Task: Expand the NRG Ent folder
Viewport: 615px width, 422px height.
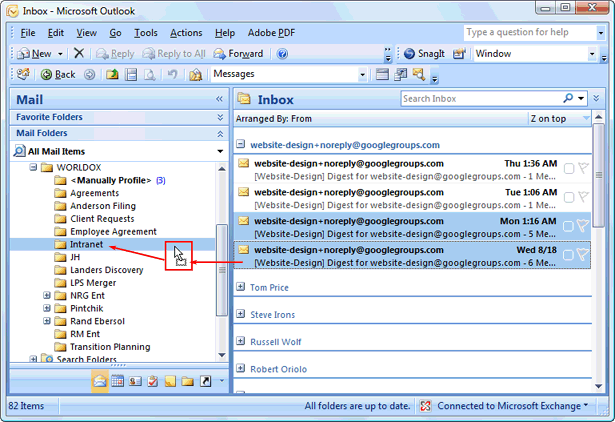Action: pos(47,295)
